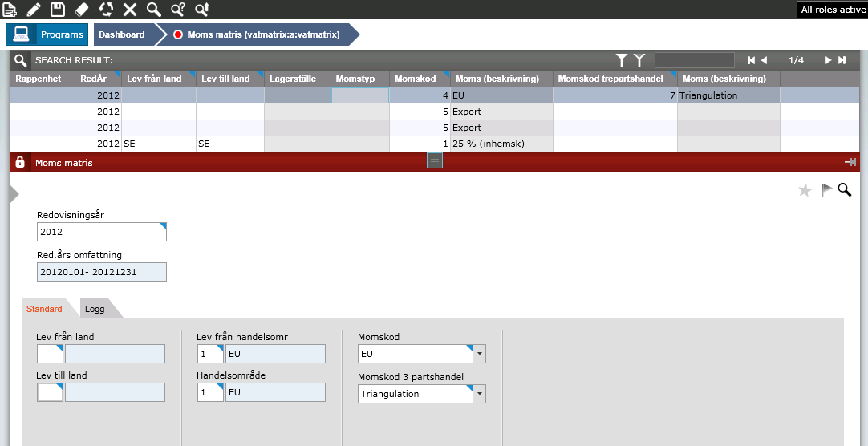Click the Redovisningsår field
868x446 pixels.
(102, 232)
